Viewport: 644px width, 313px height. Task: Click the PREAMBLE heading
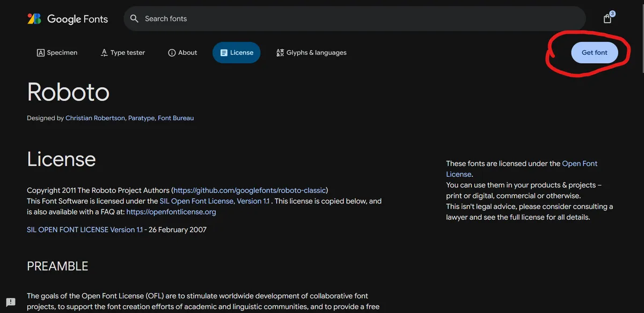point(57,266)
